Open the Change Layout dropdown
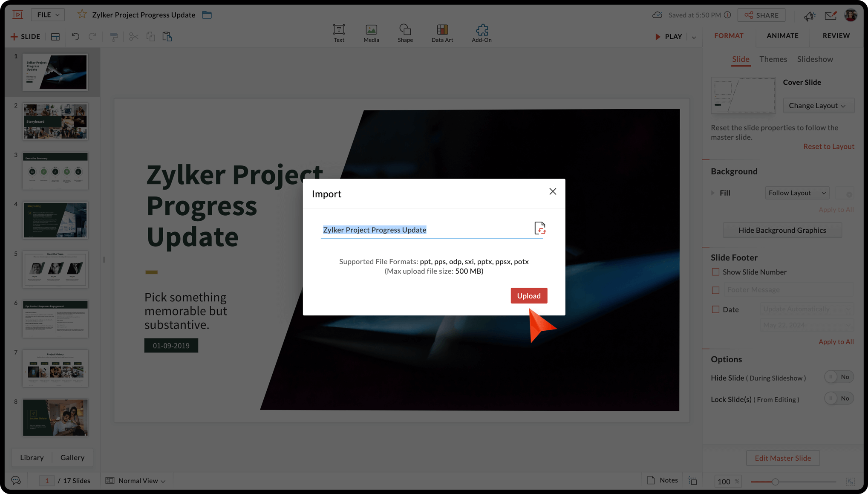868x494 pixels. [x=818, y=106]
